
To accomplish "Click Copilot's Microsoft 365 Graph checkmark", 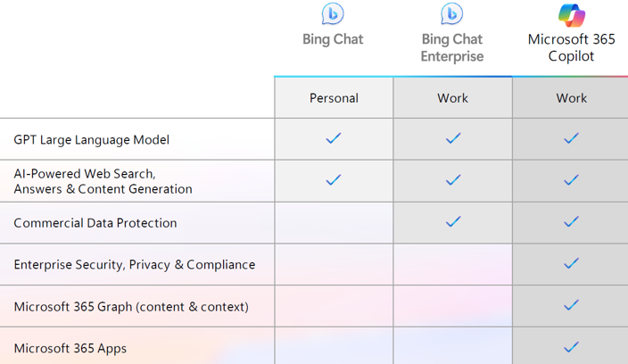I will pyautogui.click(x=572, y=305).
